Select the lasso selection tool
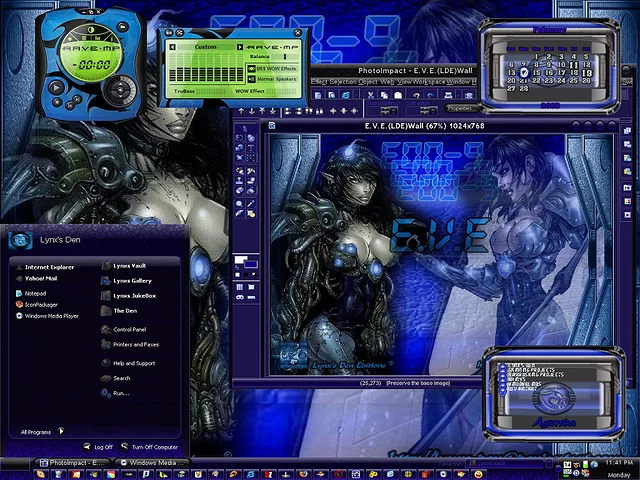The height and width of the screenshot is (480, 640). [x=240, y=138]
